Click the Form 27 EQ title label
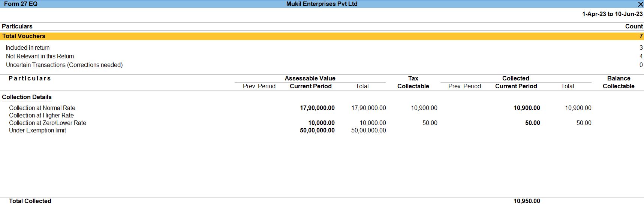 [x=21, y=4]
